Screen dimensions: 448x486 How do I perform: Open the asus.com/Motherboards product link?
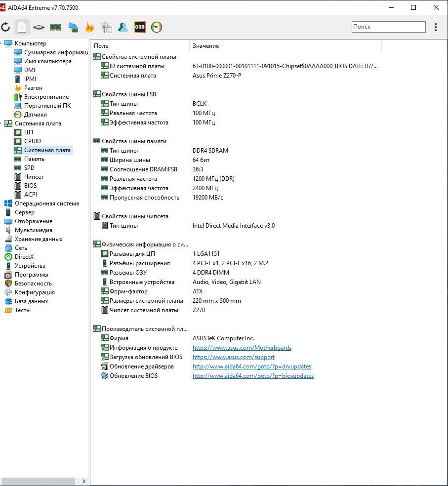tap(242, 348)
